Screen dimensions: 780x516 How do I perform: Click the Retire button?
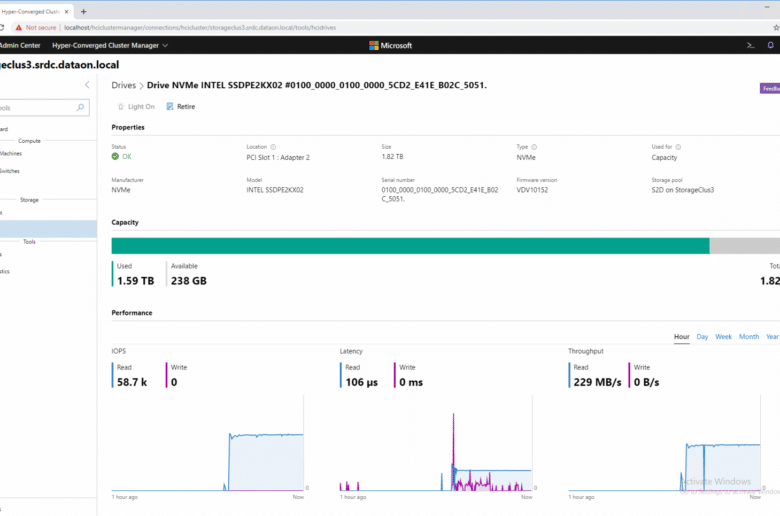181,106
